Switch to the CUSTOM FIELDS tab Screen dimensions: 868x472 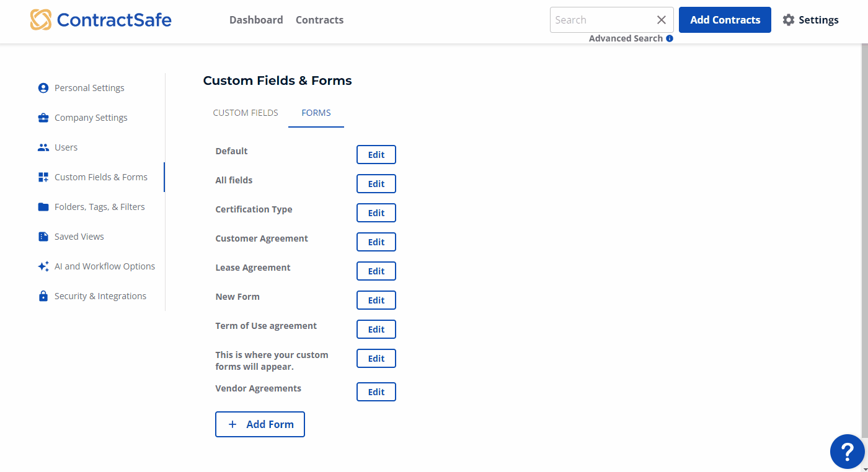[x=245, y=112]
